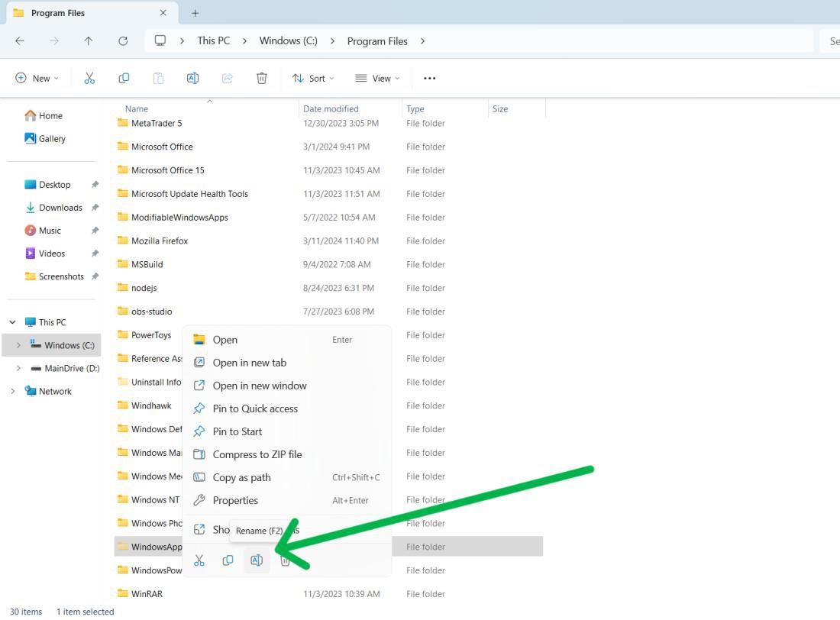This screenshot has height=620, width=840.
Task: Select Pin to Start
Action: (286, 431)
